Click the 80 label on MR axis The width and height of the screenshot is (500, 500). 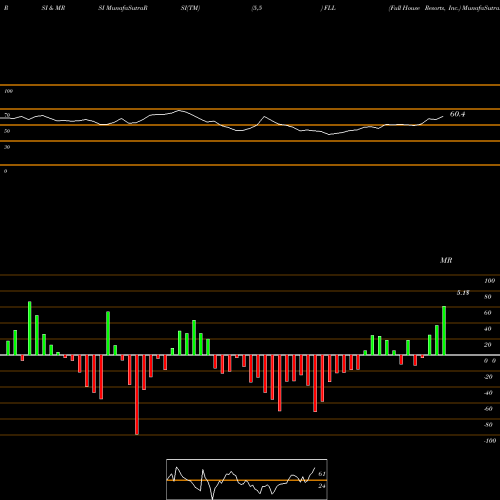click(488, 297)
